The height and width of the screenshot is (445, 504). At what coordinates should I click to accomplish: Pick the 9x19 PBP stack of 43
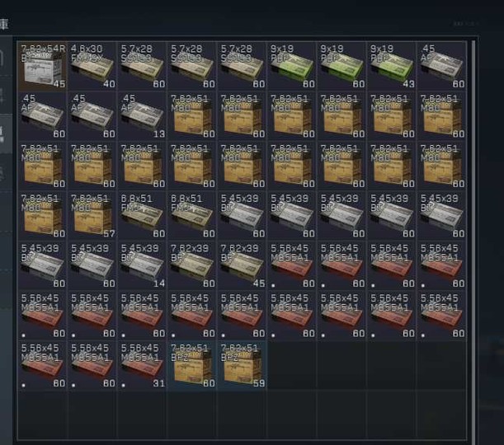click(x=392, y=66)
